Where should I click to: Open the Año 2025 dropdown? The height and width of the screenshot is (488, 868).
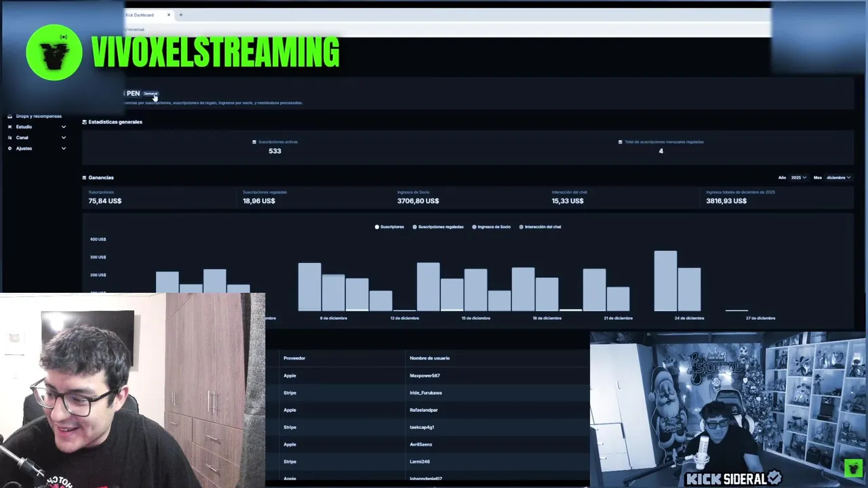point(797,178)
